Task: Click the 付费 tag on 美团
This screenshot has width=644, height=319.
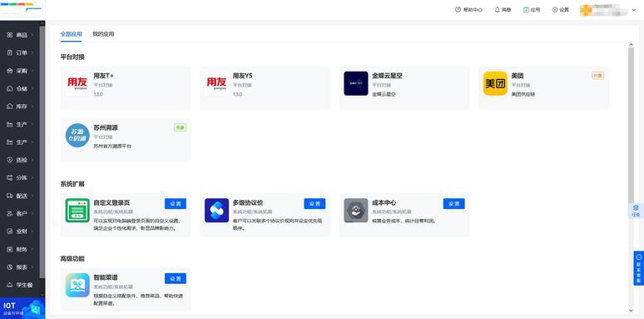Action: point(597,76)
